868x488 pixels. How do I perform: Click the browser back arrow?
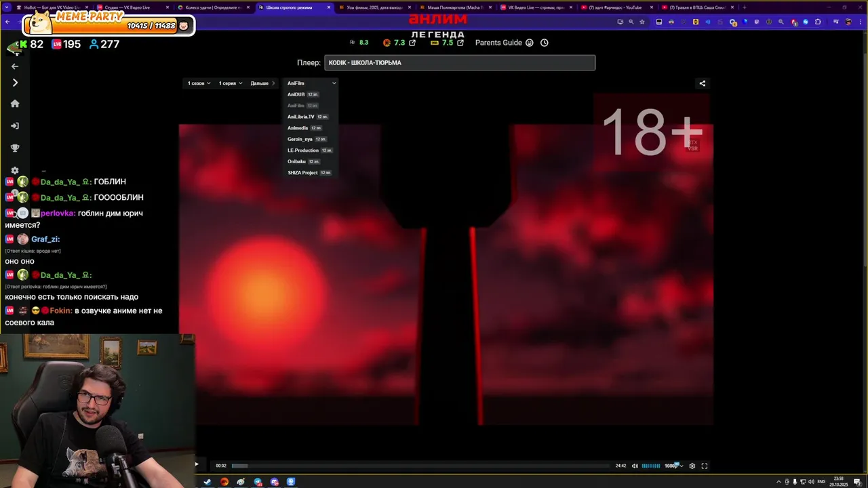tap(7, 22)
